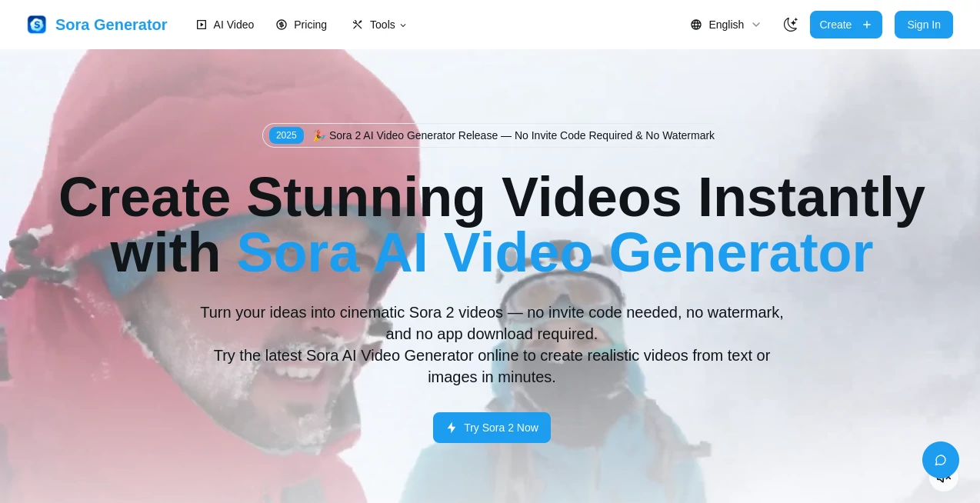The height and width of the screenshot is (503, 980).
Task: Expand the Tools dropdown chevron
Action: 403,25
